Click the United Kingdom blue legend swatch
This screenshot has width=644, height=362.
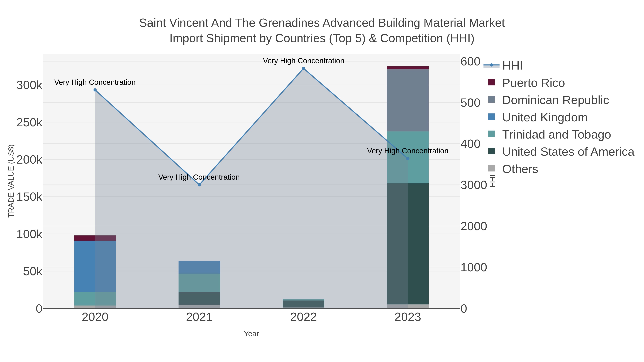[491, 117]
